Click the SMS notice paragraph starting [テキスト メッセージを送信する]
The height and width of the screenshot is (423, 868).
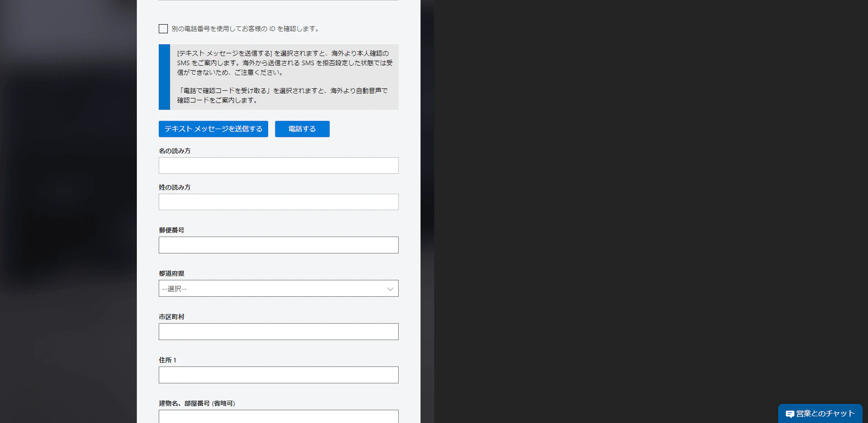tap(285, 63)
